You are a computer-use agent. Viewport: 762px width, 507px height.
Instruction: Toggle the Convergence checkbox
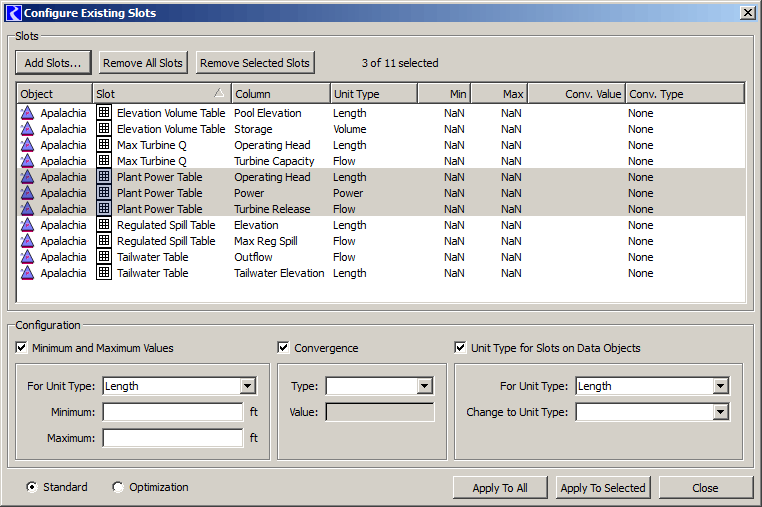pyautogui.click(x=283, y=348)
